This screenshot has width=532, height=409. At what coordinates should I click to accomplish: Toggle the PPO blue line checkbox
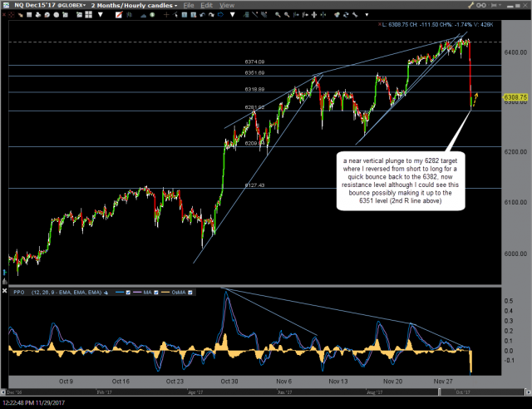[x=128, y=293]
